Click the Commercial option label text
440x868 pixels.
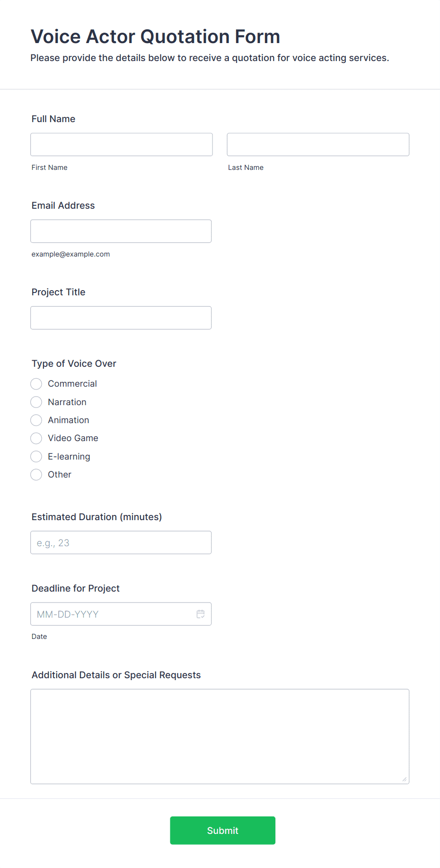pyautogui.click(x=72, y=384)
